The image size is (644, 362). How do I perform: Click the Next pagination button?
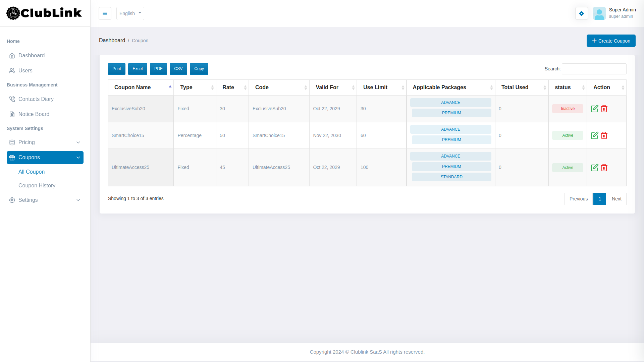point(616,199)
